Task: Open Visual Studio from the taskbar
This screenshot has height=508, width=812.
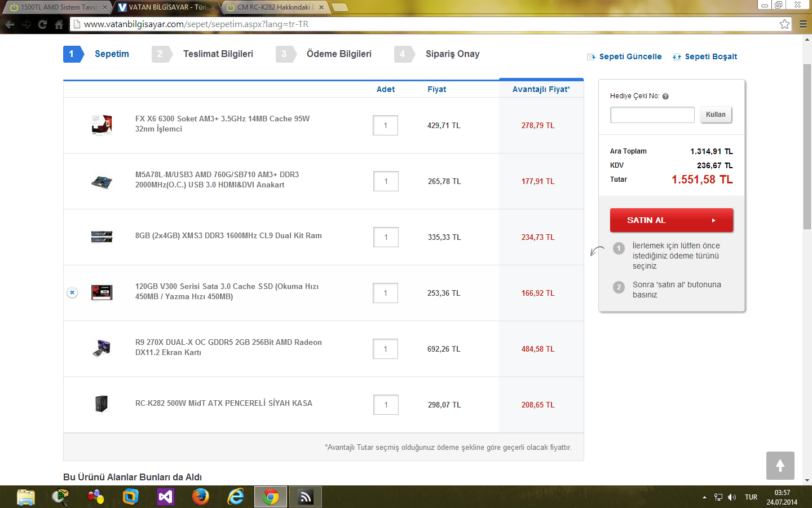Action: (165, 497)
